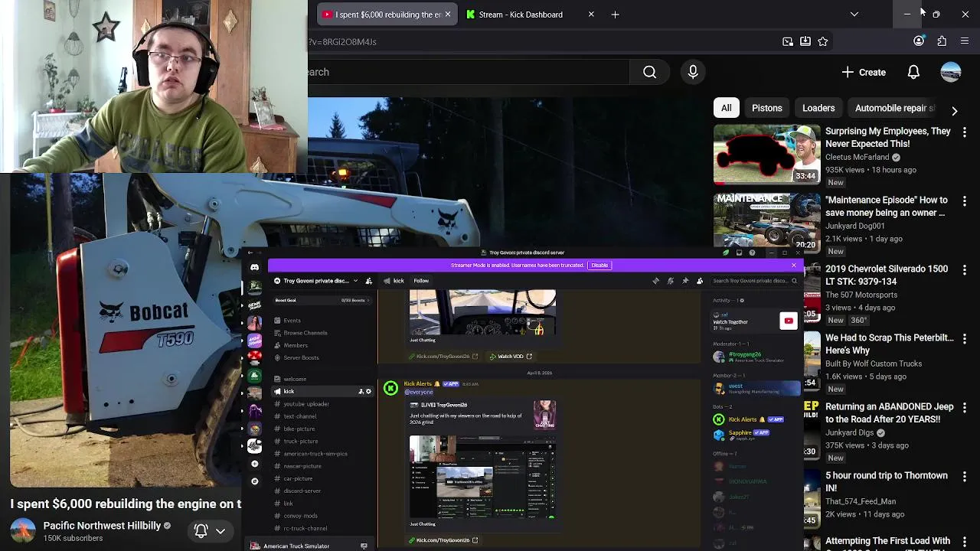
Task: Click the Chrome address bar URL
Action: pos(343,41)
